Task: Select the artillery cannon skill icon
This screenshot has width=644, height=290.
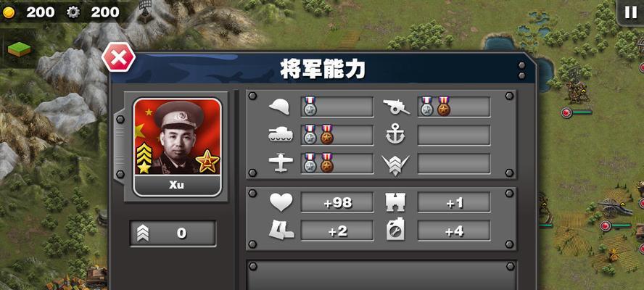Action: tap(396, 107)
